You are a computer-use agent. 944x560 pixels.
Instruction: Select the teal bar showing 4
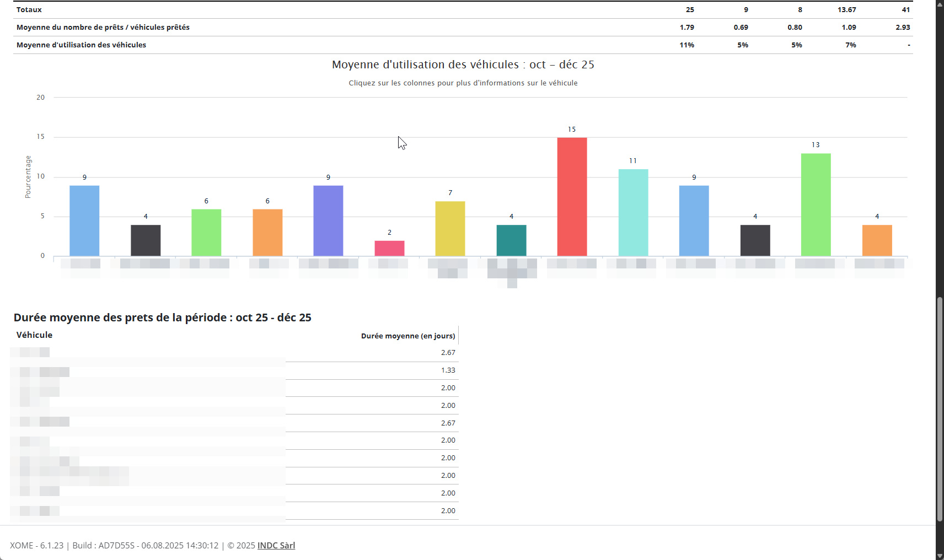[511, 240]
